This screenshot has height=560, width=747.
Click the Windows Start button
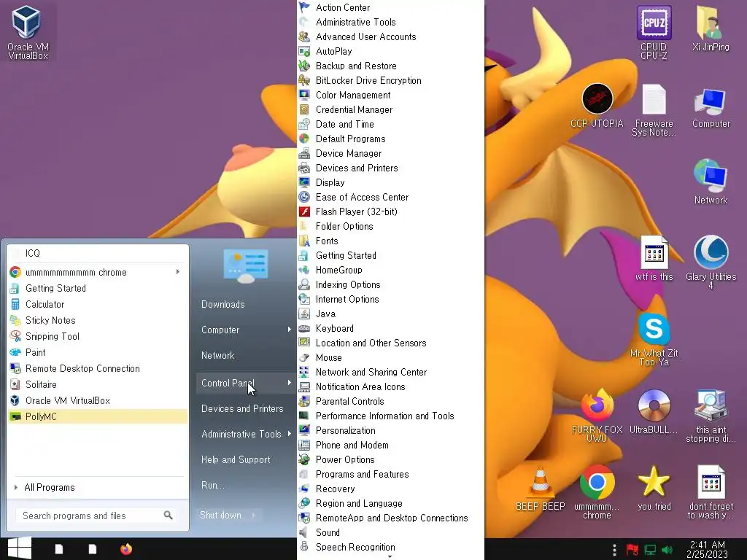20,548
